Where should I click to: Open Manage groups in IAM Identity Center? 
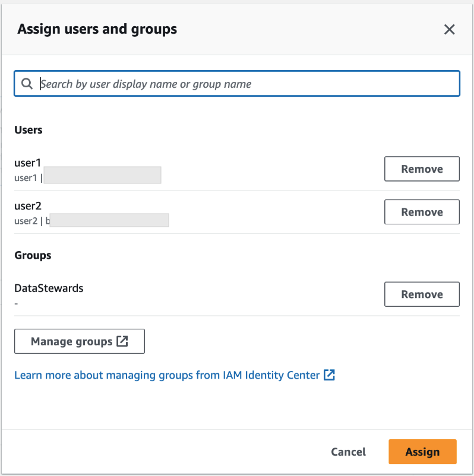pos(79,341)
